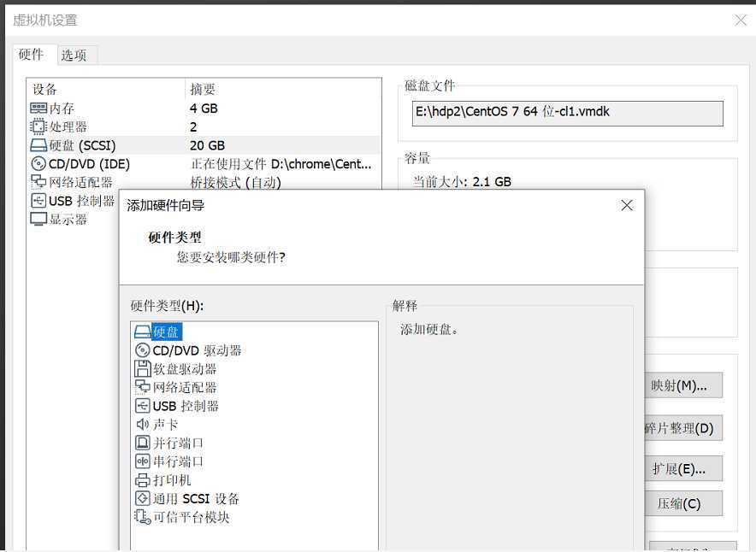
Task: Click the printer (打印机) icon
Action: (143, 479)
